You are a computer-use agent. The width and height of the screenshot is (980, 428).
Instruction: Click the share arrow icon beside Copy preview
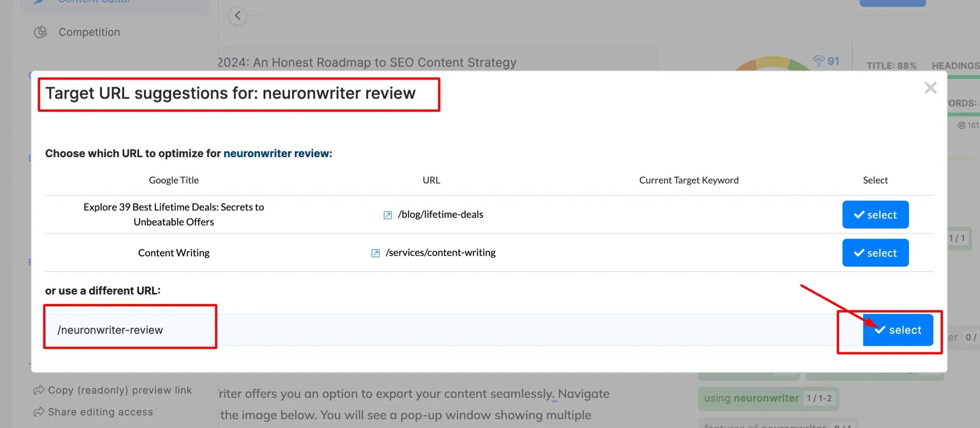tap(39, 390)
